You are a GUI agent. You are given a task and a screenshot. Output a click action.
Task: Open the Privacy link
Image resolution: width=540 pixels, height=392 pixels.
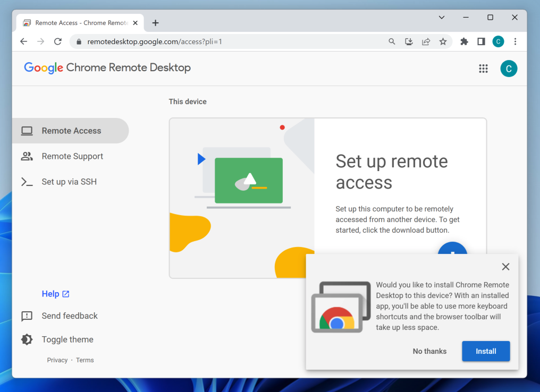[x=57, y=360]
